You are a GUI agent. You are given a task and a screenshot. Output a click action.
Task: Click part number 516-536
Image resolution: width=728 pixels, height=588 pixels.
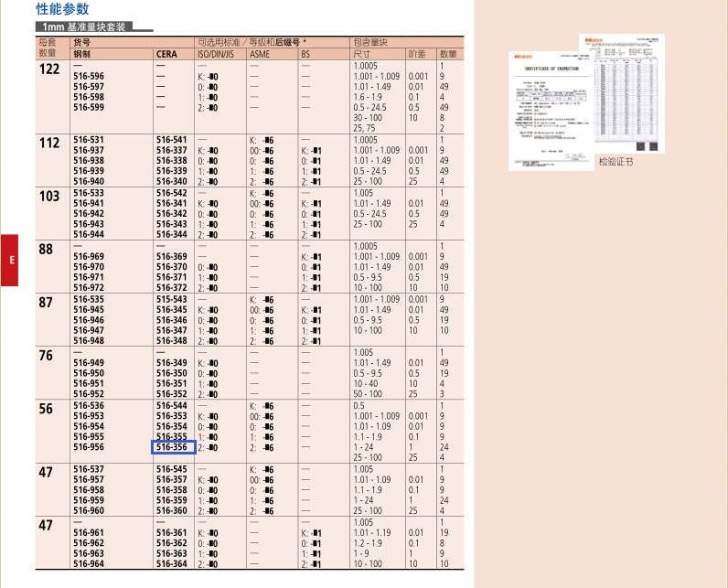tap(89, 406)
